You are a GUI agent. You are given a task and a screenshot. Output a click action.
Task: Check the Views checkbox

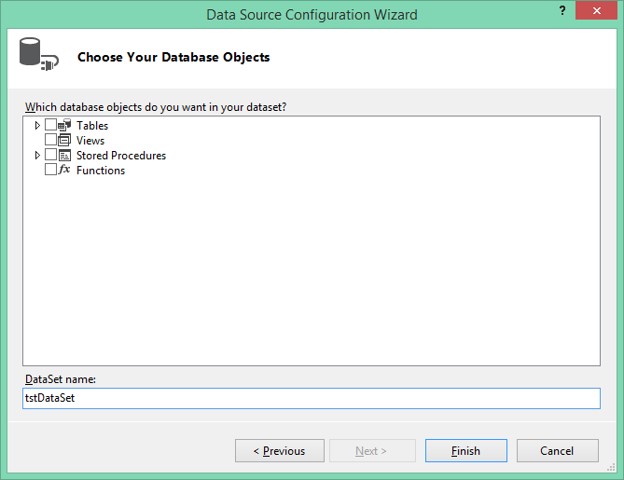[x=51, y=140]
